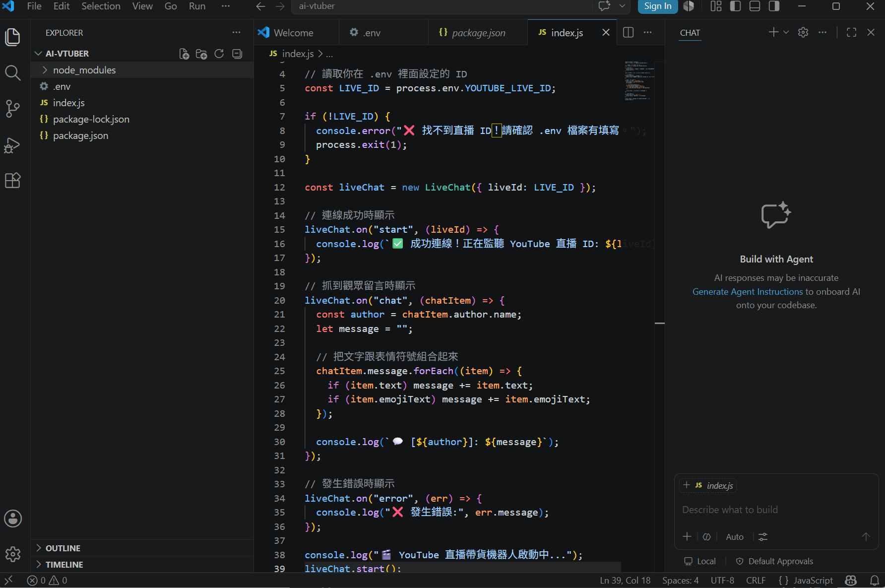Maximize the chat panel
This screenshot has width=885, height=588.
click(851, 32)
